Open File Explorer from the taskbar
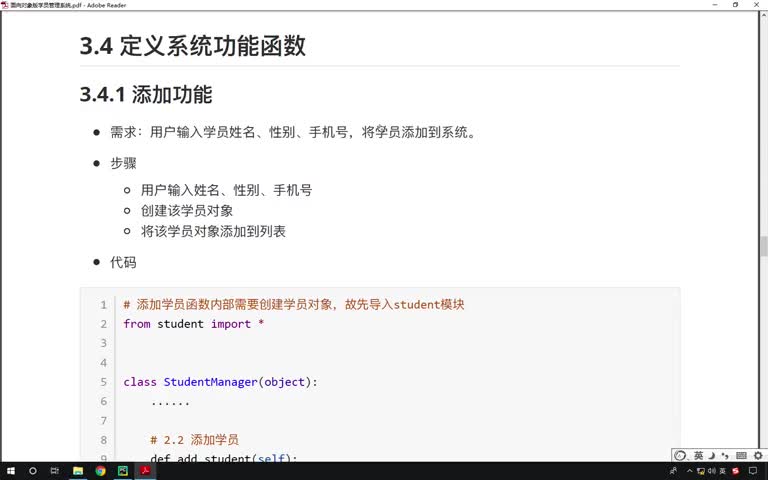 tap(78, 471)
